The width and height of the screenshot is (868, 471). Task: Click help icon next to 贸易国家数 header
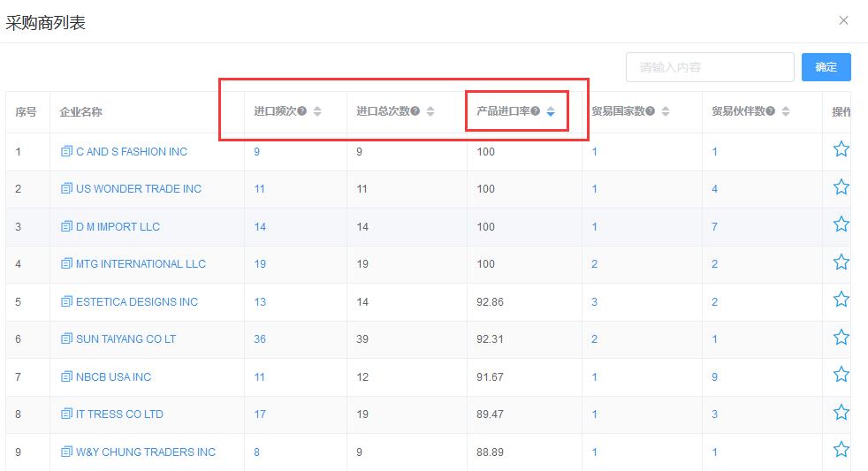(651, 111)
